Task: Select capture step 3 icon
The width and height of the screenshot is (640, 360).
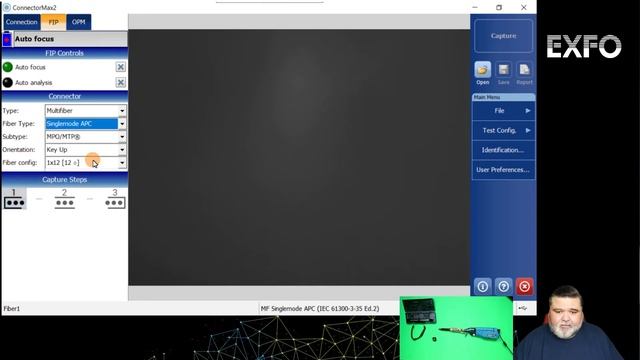Action: [x=115, y=199]
